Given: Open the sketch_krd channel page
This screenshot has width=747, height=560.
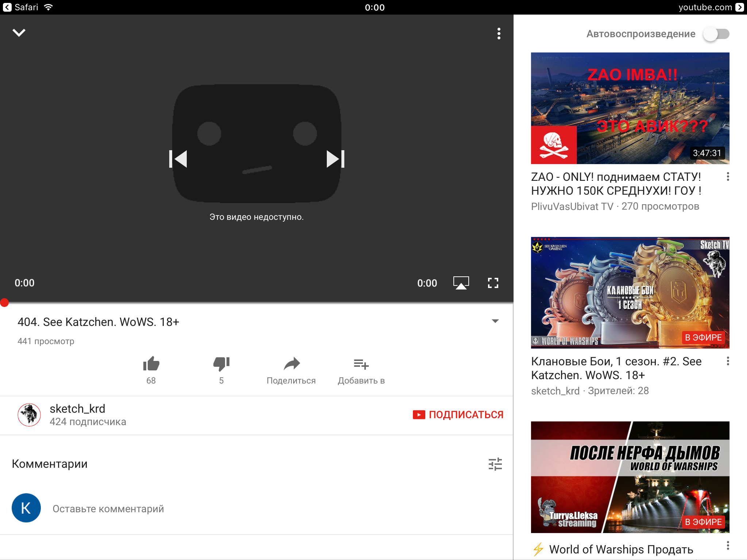Looking at the screenshot, I should 77,409.
